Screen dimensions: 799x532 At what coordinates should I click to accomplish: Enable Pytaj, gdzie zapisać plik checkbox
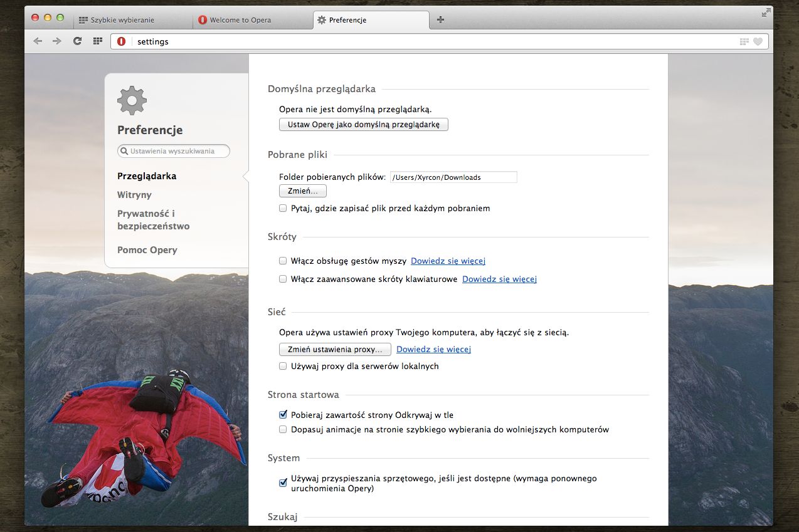tap(283, 208)
